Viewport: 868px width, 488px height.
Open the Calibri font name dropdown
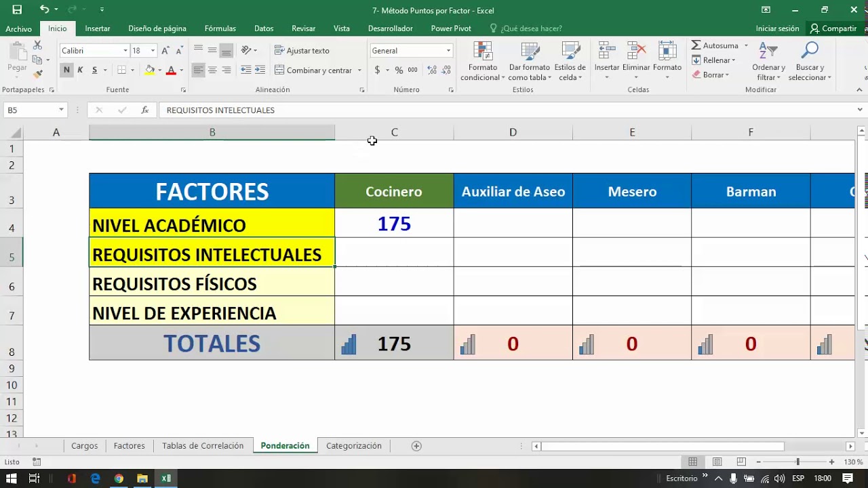click(x=125, y=51)
